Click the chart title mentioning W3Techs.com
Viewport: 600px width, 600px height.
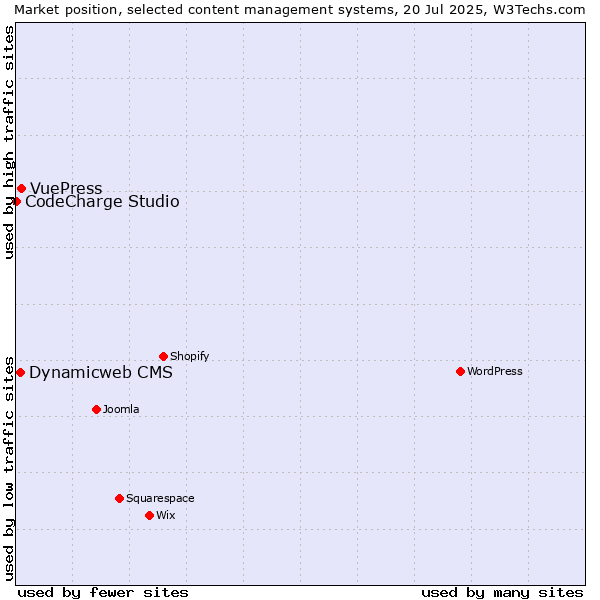click(300, 10)
